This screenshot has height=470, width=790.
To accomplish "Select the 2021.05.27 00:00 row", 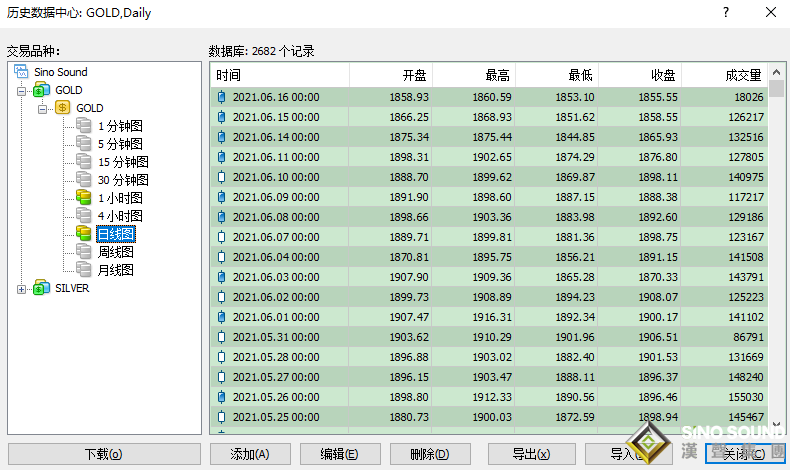I will (x=489, y=377).
